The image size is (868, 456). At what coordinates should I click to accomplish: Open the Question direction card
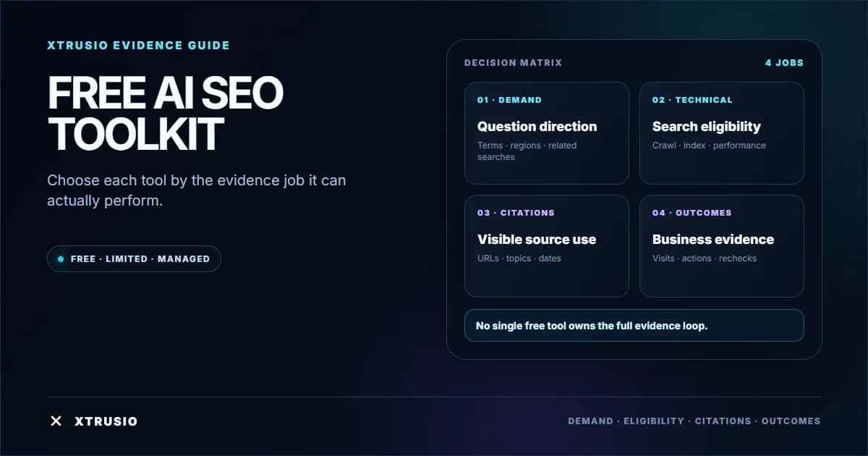[547, 133]
